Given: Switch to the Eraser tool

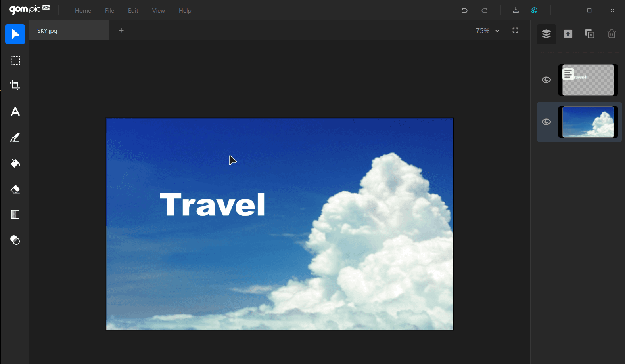Looking at the screenshot, I should pyautogui.click(x=15, y=189).
